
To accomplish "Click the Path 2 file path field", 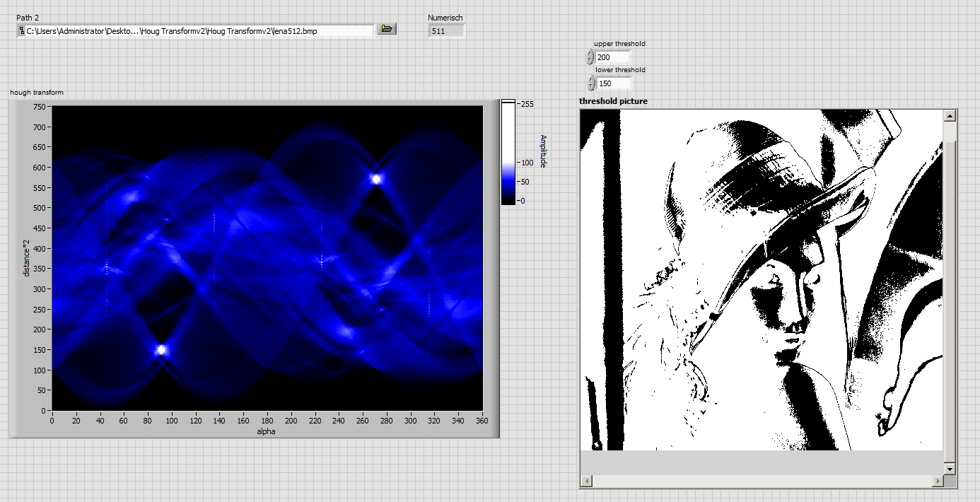I will (199, 31).
